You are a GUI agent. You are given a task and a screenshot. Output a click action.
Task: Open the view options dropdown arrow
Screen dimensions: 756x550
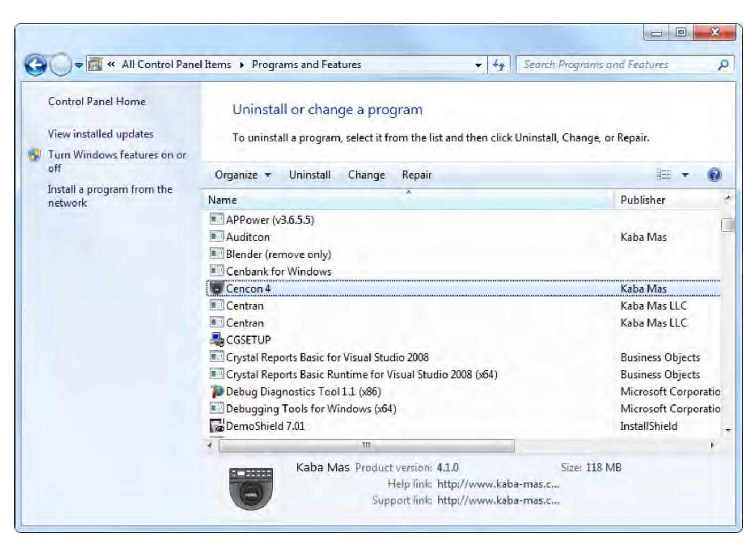pos(685,175)
